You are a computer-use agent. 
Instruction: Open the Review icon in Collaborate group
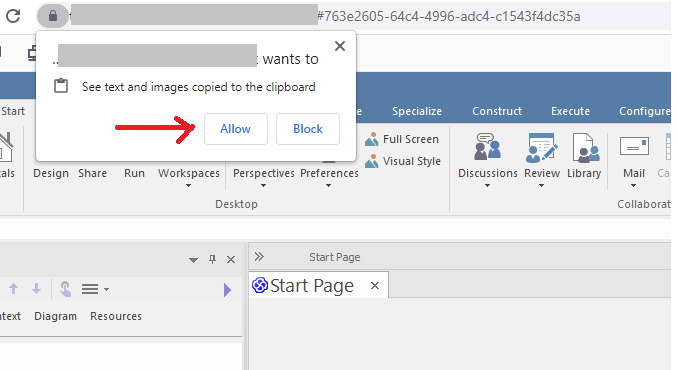(542, 147)
